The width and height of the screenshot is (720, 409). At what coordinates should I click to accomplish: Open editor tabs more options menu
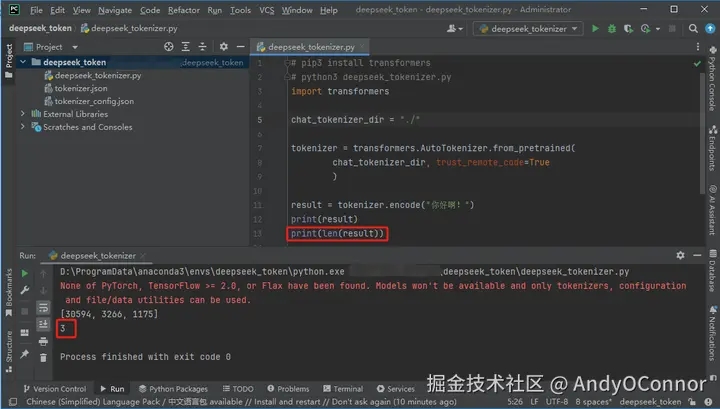[698, 47]
